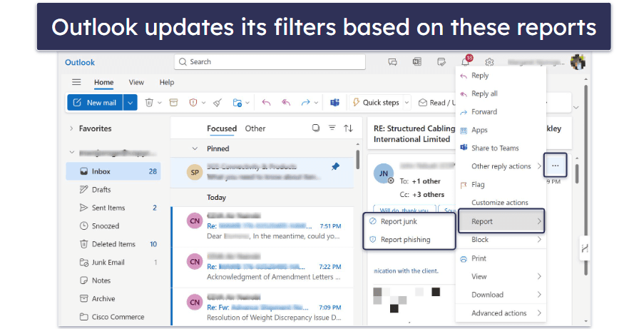Open the Other reply actions submenu

point(501,166)
